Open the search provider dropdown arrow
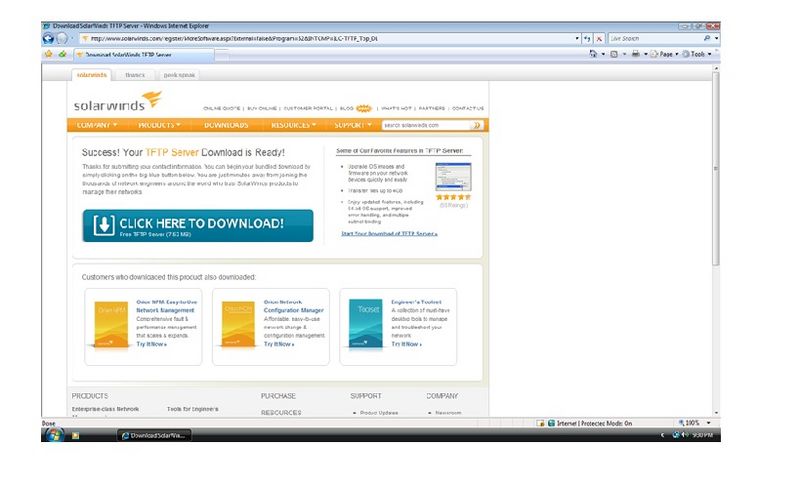Screen dimensions: 800x485 tap(716, 38)
